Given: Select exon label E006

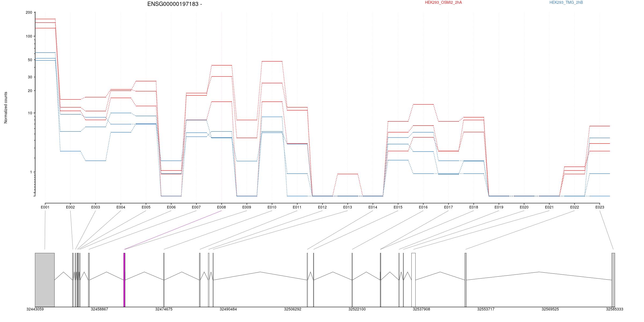Looking at the screenshot, I should [171, 207].
